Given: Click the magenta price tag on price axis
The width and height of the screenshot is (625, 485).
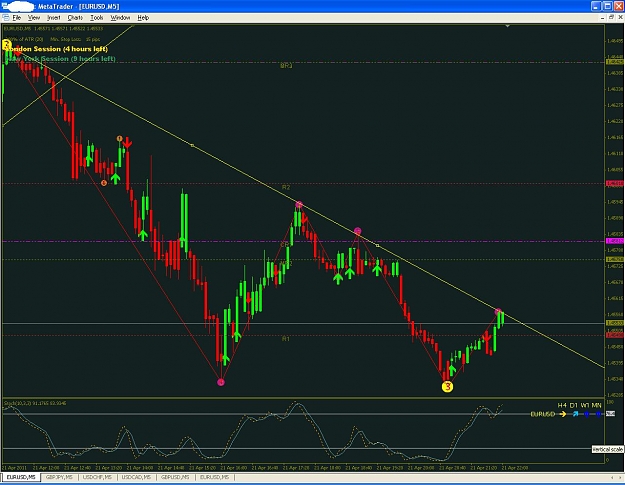Looking at the screenshot, I should 615,241.
